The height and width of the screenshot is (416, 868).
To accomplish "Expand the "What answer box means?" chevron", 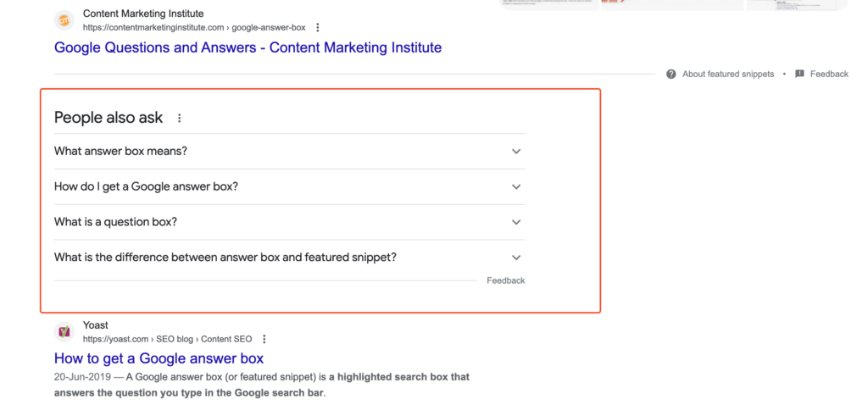I will (x=516, y=152).
